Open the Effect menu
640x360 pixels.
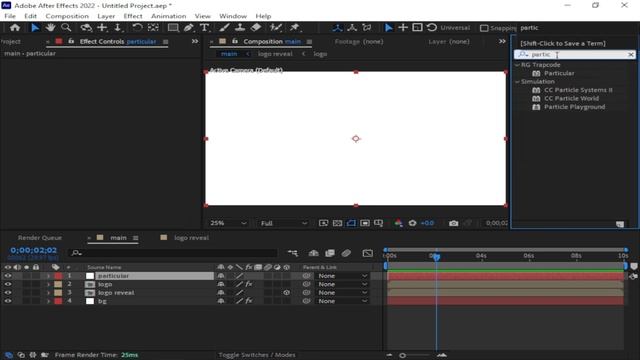pos(133,16)
